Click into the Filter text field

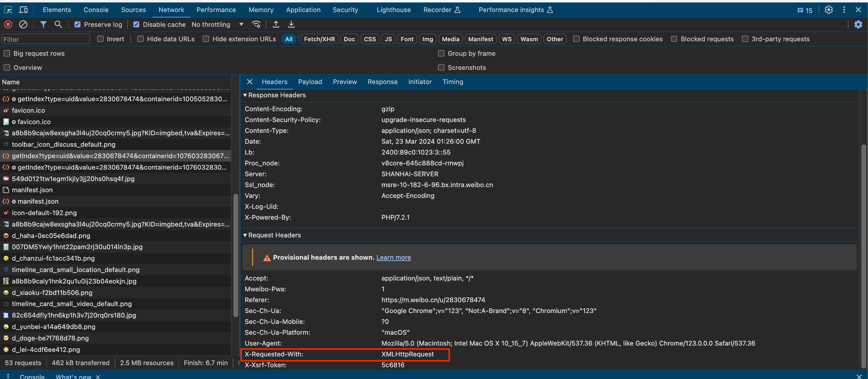click(46, 39)
